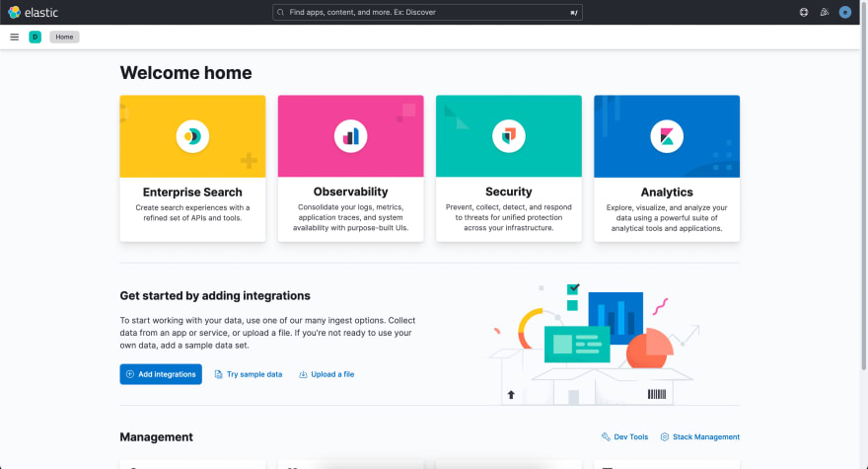Click the Get started by adding integrations heading
The image size is (868, 469).
click(x=215, y=295)
